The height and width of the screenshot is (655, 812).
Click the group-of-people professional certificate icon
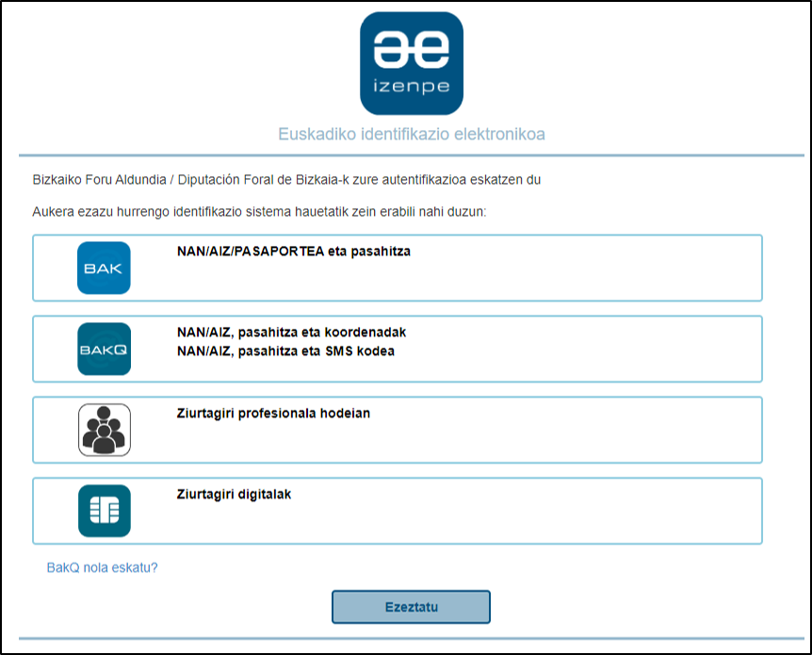click(x=104, y=430)
